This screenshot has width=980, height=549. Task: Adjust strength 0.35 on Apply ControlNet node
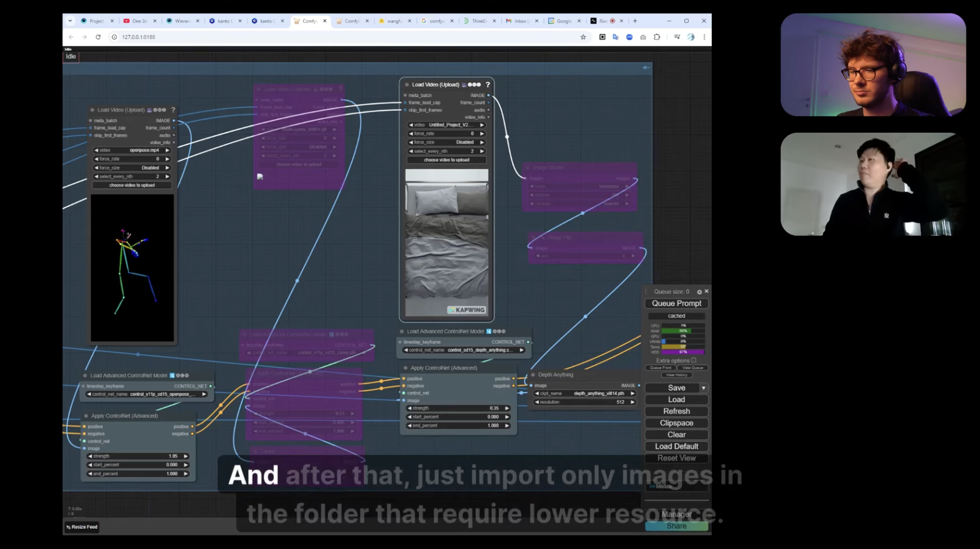[458, 408]
